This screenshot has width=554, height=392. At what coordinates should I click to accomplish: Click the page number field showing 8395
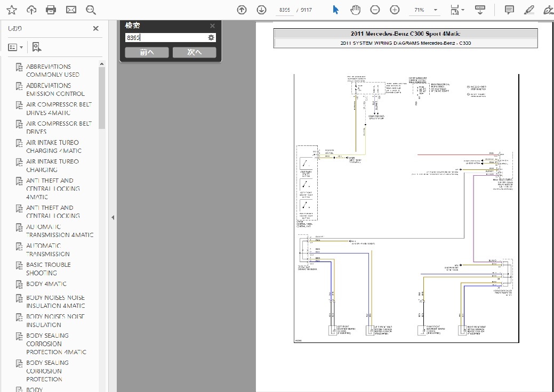coord(284,10)
